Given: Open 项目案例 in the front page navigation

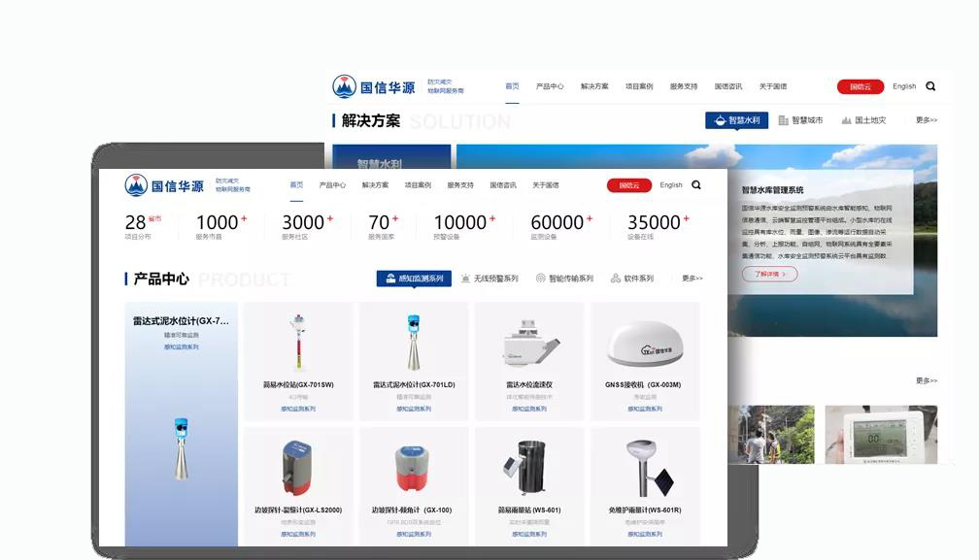Looking at the screenshot, I should [418, 185].
